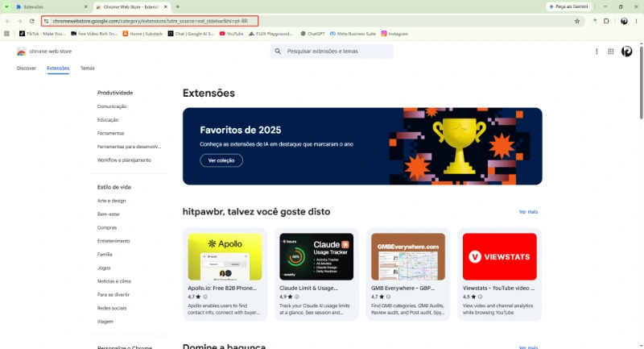Open Chrome's three-dot menu

[x=636, y=21]
